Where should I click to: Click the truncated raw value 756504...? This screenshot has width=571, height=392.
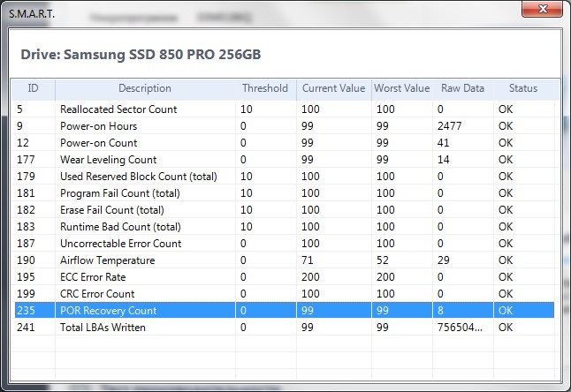[460, 327]
